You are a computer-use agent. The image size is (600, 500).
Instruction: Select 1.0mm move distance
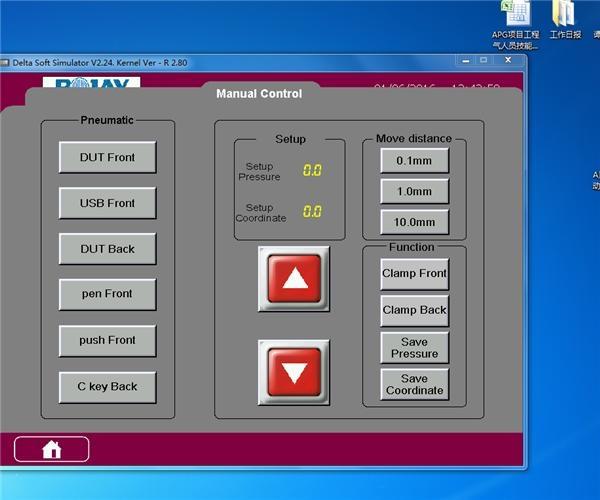(414, 191)
